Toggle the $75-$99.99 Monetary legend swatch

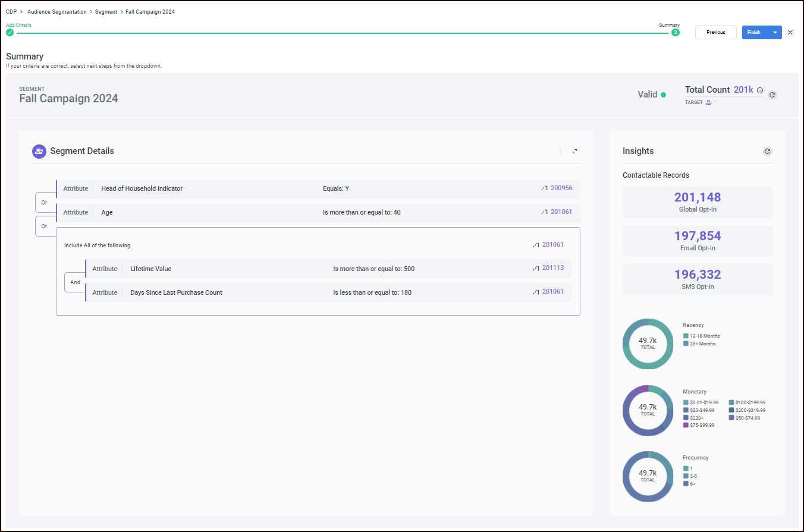coord(686,425)
